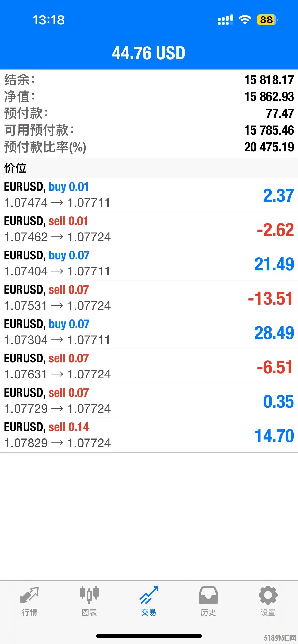Tap the 结余 balance row
The height and width of the screenshot is (644, 298).
(x=149, y=80)
